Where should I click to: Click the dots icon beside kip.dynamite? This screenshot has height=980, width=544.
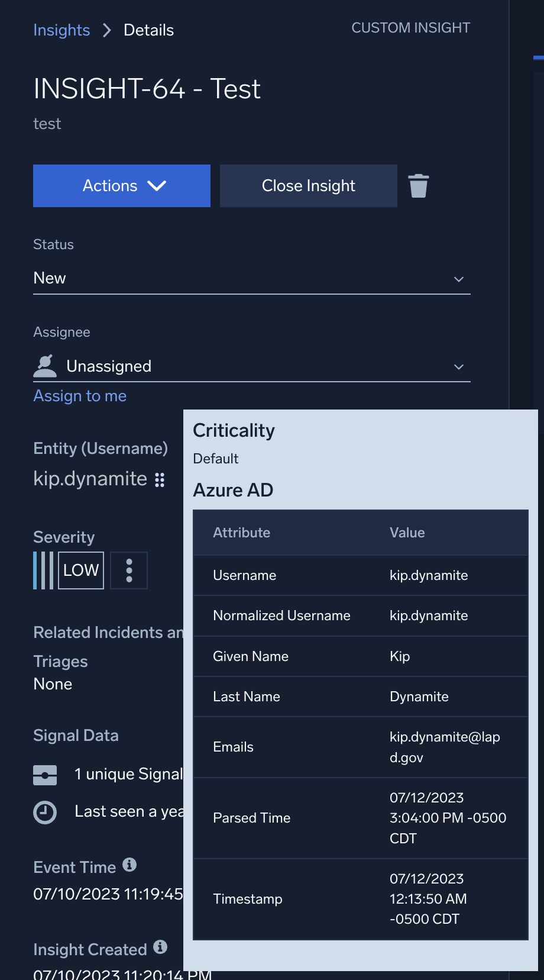(x=160, y=479)
